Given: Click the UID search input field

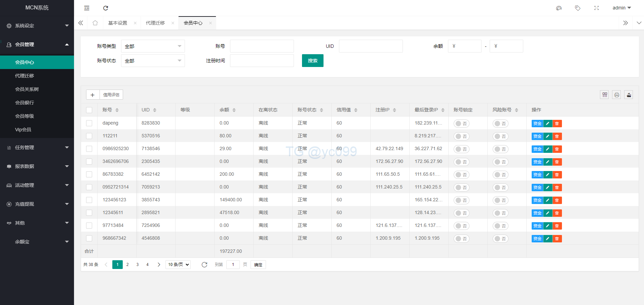Looking at the screenshot, I should coord(371,46).
